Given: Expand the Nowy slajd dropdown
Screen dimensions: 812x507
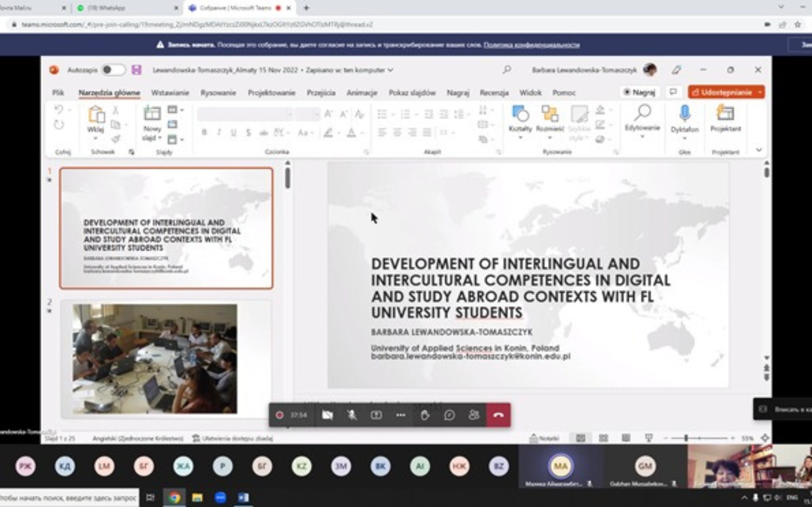Looking at the screenshot, I should tap(160, 138).
